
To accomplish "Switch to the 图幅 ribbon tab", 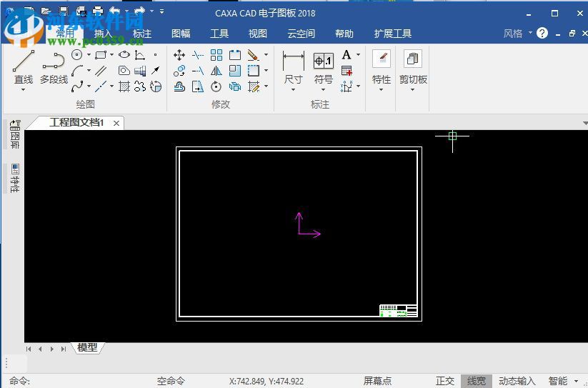I will click(x=181, y=34).
